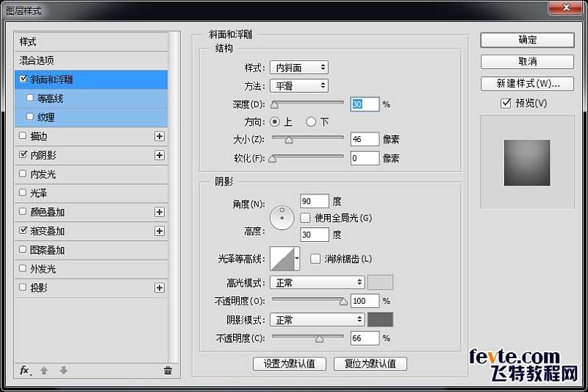This screenshot has height=392, width=588.
Task: Open the 图案叠加 settings row
Action: point(91,250)
